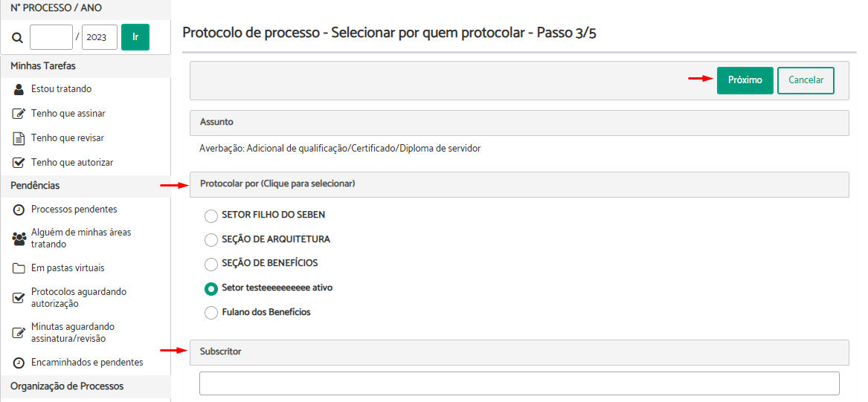This screenshot has width=868, height=402.
Task: Click the group icon for Alguém de minhas áreas
Action: click(x=19, y=239)
